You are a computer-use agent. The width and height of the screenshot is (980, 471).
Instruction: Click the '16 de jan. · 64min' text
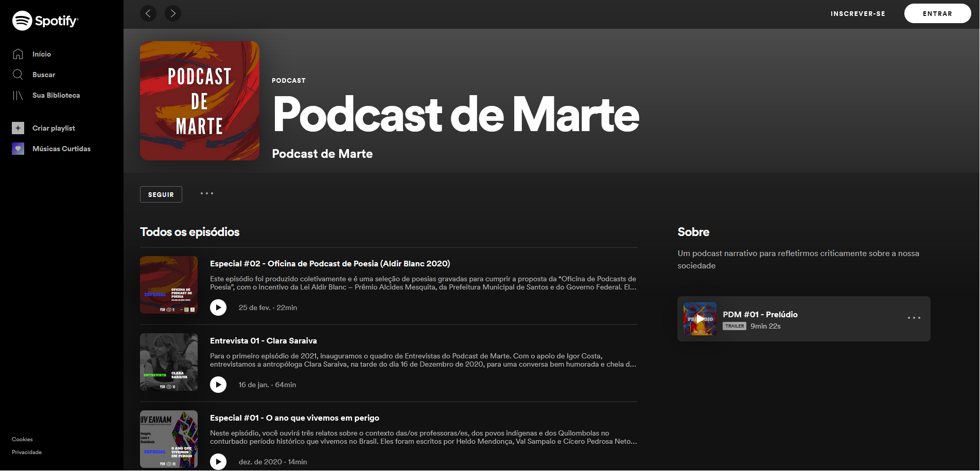point(267,385)
